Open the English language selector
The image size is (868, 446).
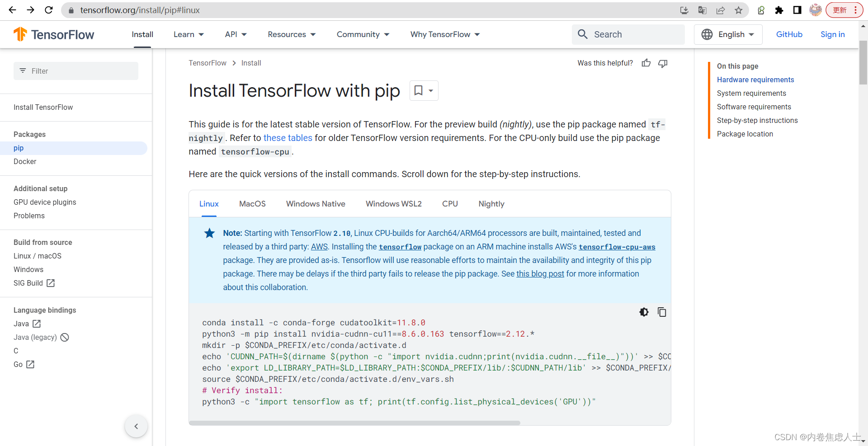pos(728,34)
